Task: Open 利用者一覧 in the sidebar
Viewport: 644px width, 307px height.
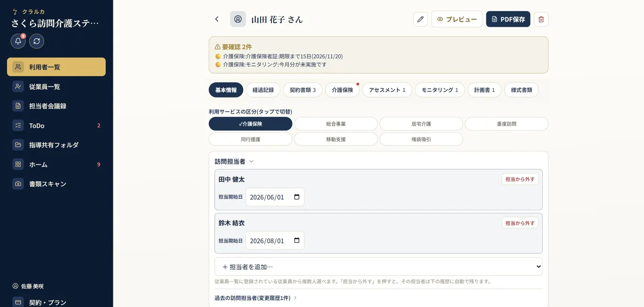Action: coord(56,67)
